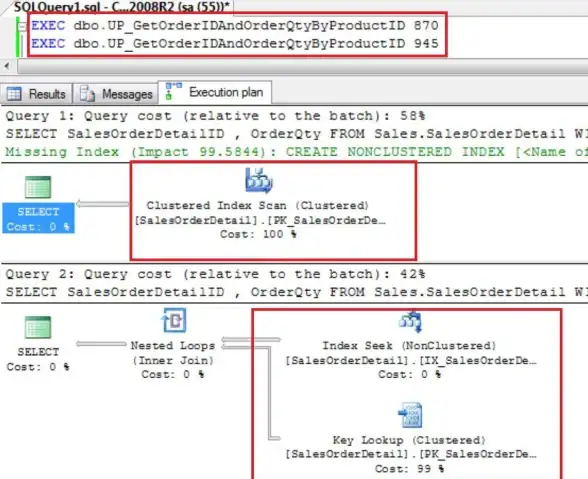Click the highlighted SELECT Cost: 0 % label
This screenshot has width=588, height=479.
(38, 219)
